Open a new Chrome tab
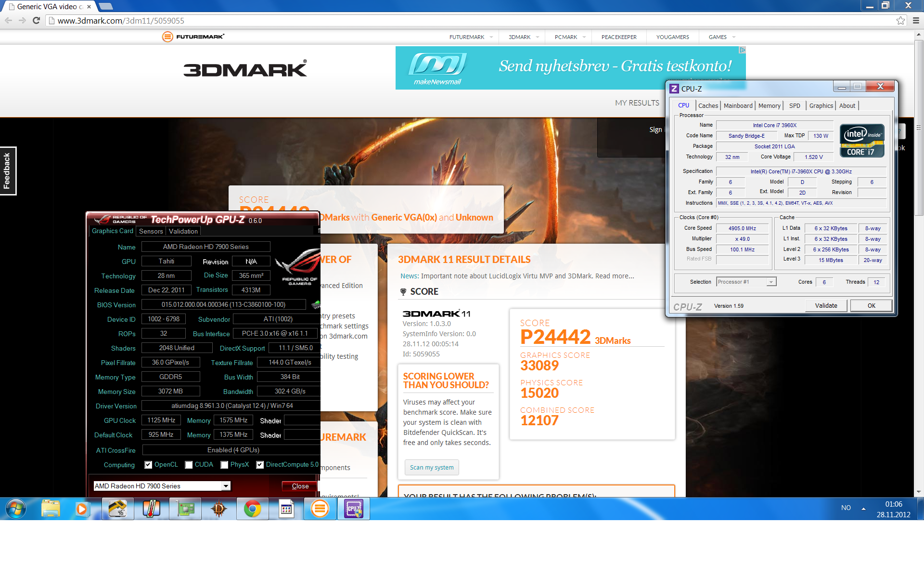924x576 pixels. pyautogui.click(x=106, y=6)
